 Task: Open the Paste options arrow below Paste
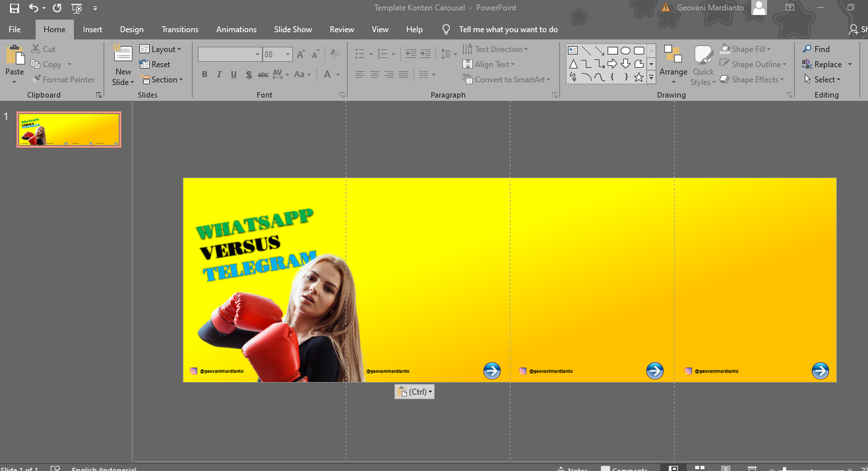pos(14,81)
